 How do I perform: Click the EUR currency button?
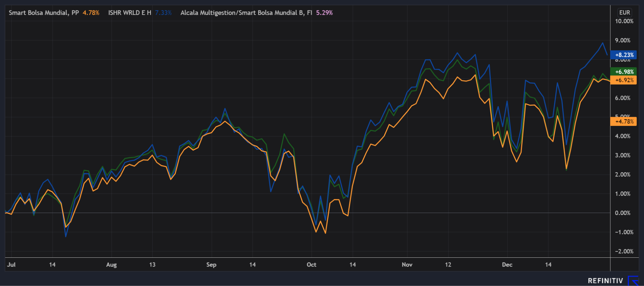point(624,12)
